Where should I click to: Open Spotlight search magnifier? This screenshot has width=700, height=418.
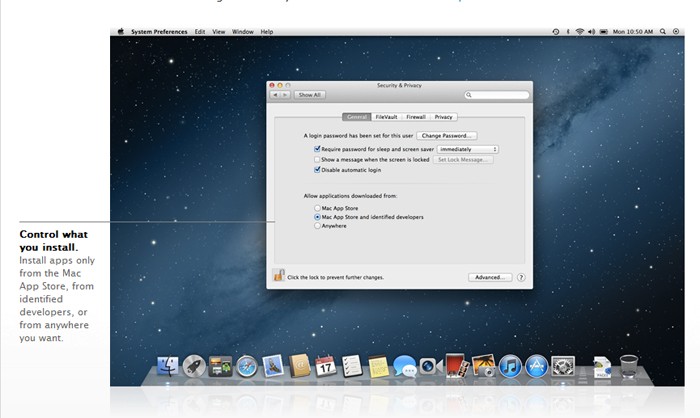click(x=663, y=32)
